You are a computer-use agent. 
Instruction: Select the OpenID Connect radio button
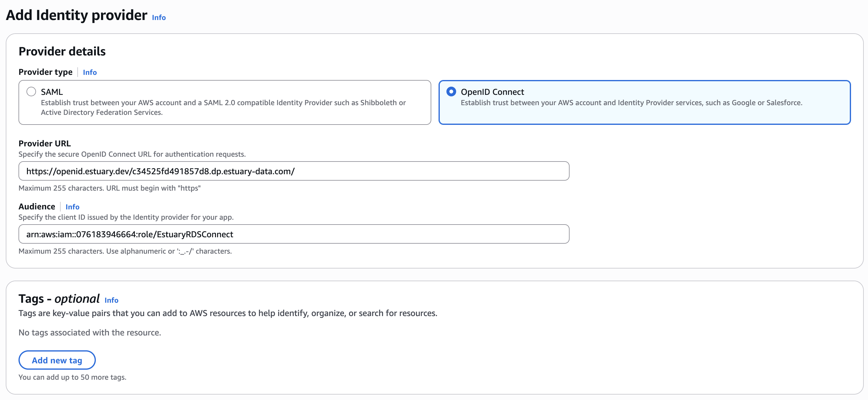pyautogui.click(x=451, y=91)
